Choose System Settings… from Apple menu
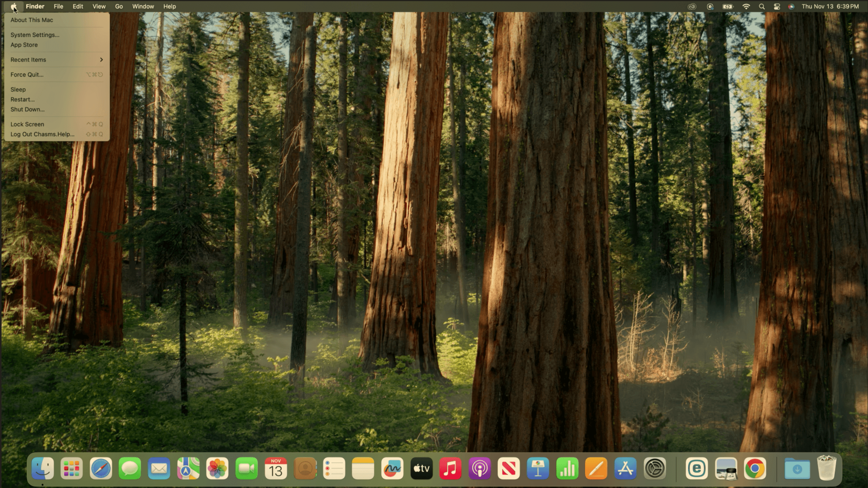Image resolution: width=868 pixels, height=488 pixels. pos(35,35)
